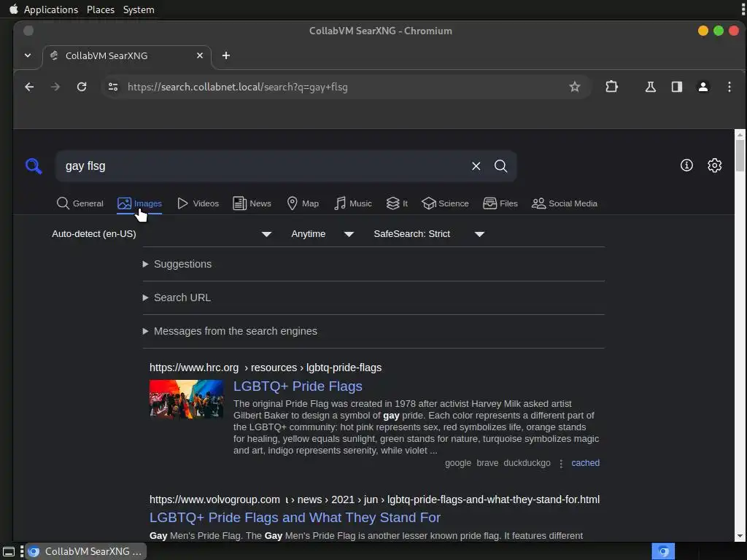747x560 pixels.
Task: Click the SearXNG magnifier logo
Action: (x=34, y=166)
